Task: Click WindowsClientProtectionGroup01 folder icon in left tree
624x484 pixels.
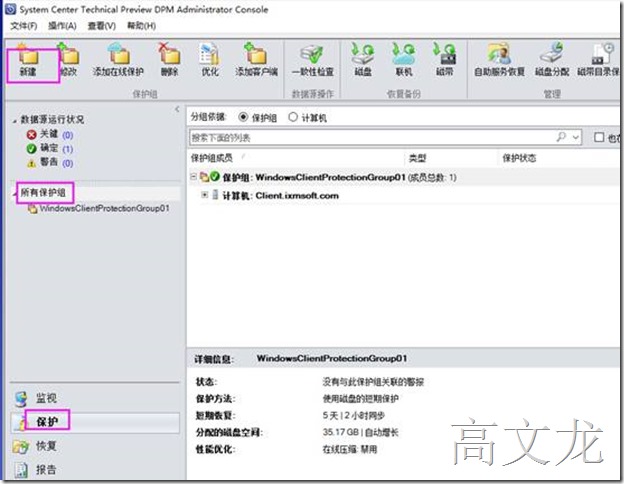Action: [x=33, y=208]
